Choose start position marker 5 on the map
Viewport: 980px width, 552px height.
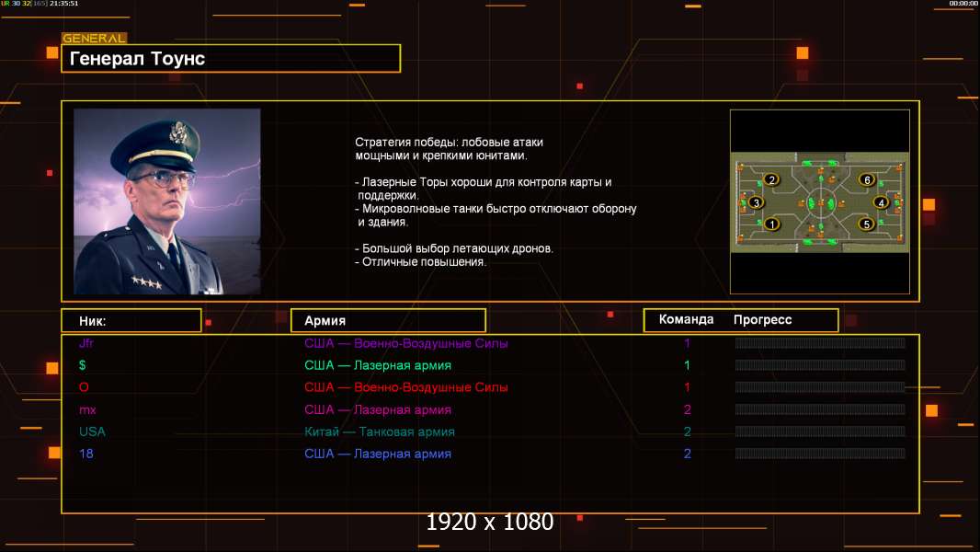point(866,224)
